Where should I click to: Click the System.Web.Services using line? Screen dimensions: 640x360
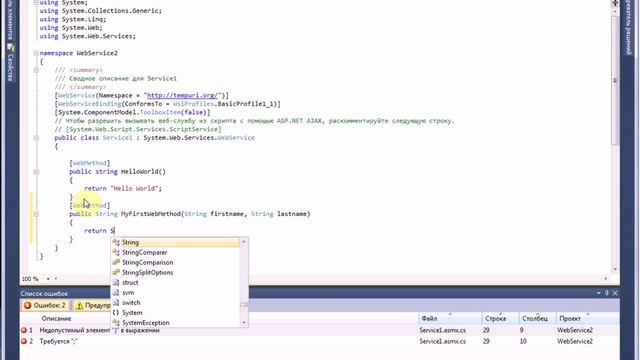[x=87, y=36]
